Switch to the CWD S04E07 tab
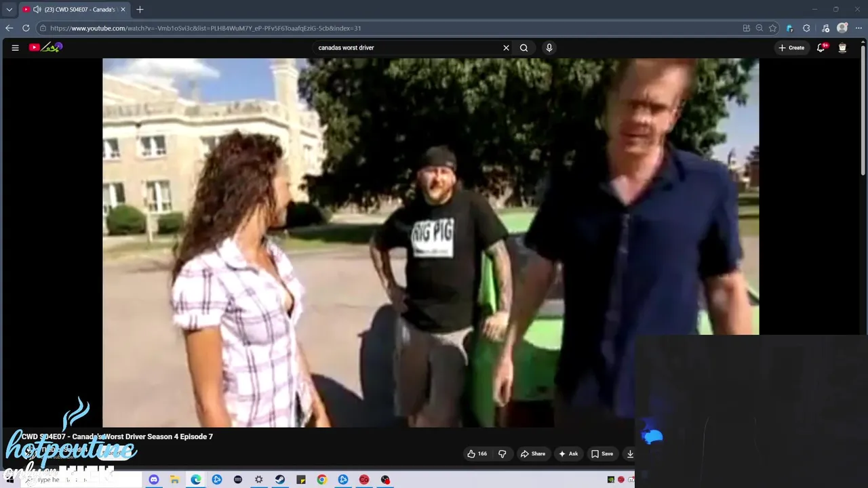The width and height of the screenshot is (868, 488). pos(73,9)
